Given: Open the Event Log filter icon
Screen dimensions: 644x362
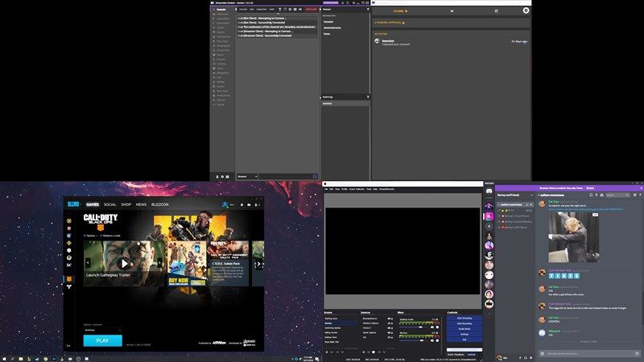Looking at the screenshot, I should pyautogui.click(x=368, y=97).
